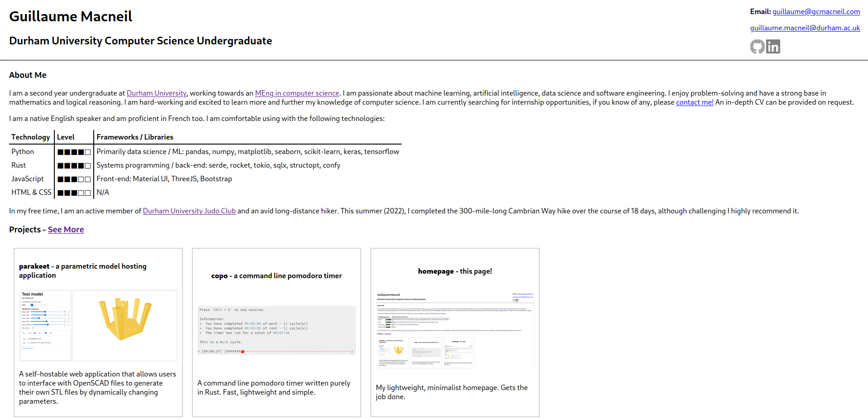
Task: Click the 'Technology' column header
Action: click(31, 137)
